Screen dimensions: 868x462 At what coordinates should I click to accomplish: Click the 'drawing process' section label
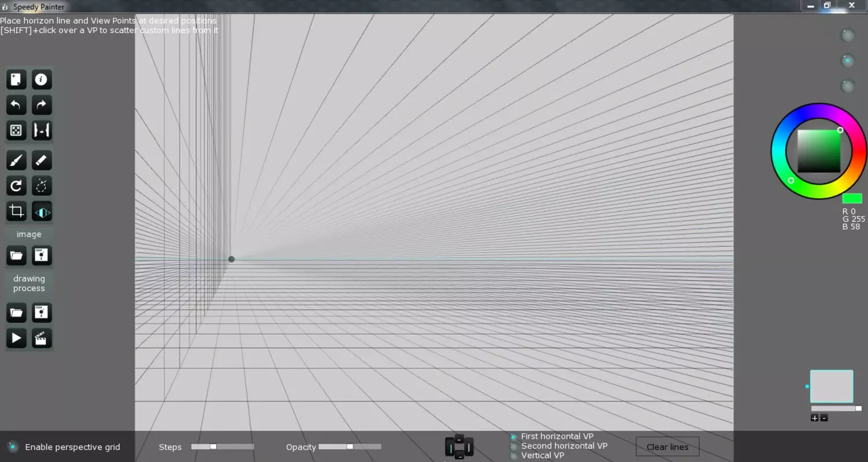[29, 284]
